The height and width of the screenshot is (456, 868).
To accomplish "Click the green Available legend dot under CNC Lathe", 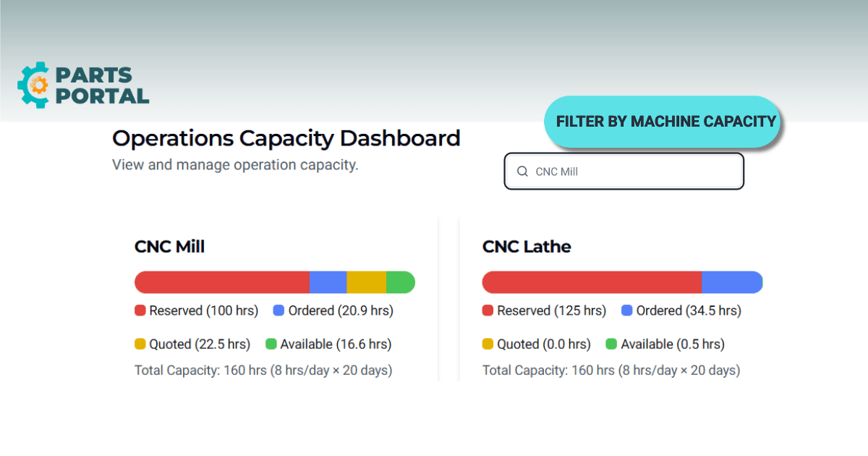I will click(x=611, y=344).
